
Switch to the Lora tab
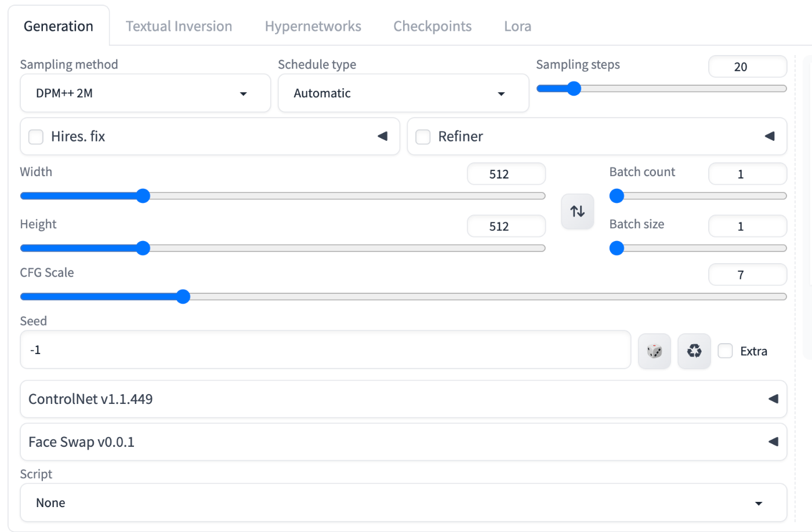pos(517,26)
